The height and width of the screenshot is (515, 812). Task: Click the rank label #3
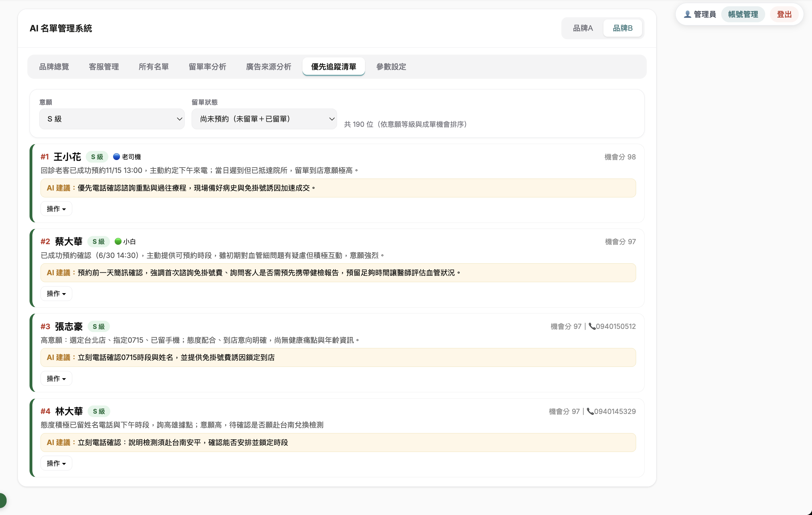click(x=45, y=327)
